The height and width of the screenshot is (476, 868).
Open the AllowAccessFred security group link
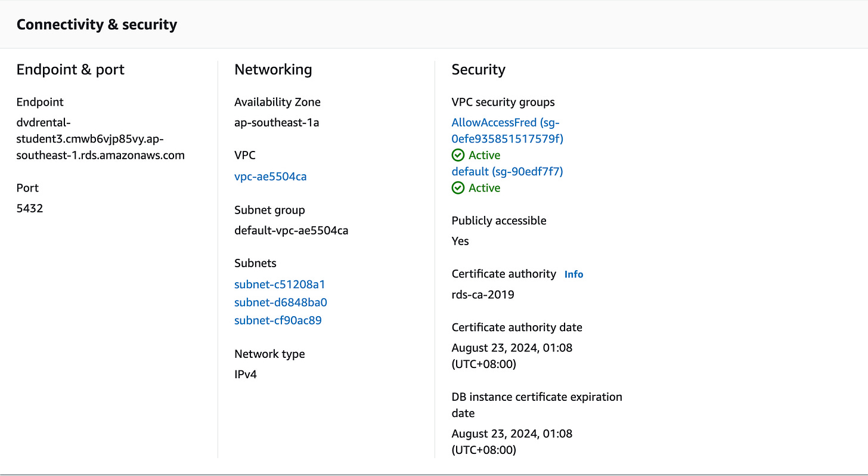click(507, 131)
